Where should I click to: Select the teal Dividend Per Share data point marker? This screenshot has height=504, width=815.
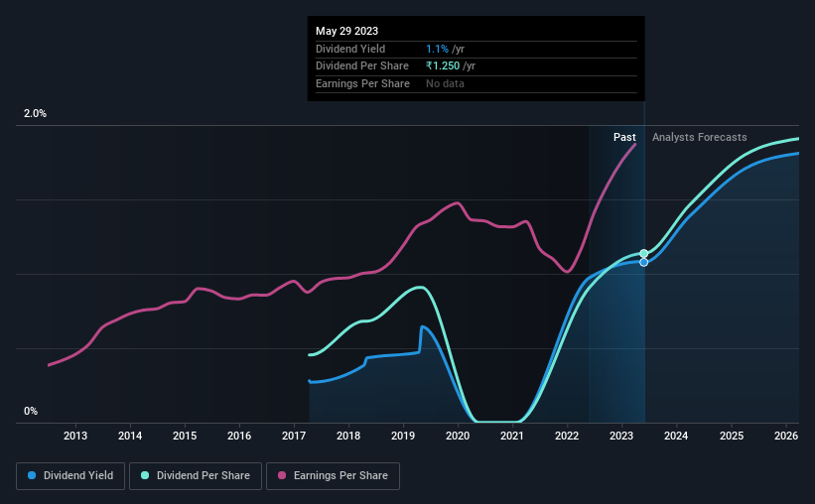click(644, 254)
